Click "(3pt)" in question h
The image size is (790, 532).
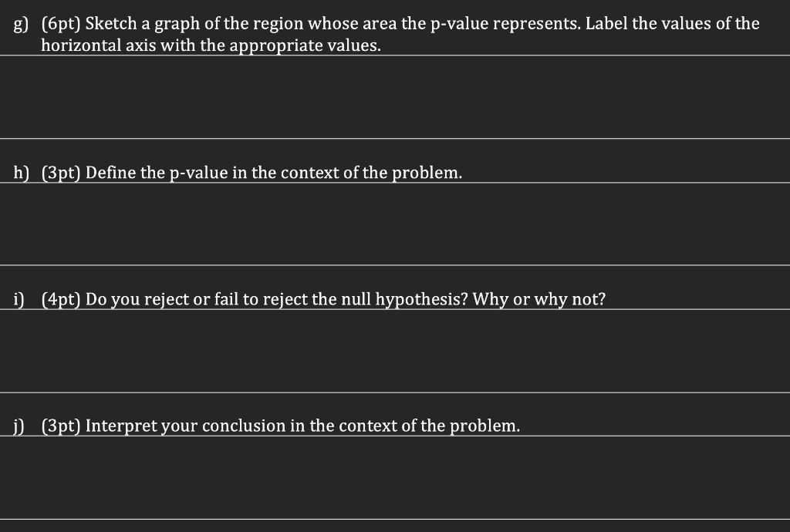[61, 173]
